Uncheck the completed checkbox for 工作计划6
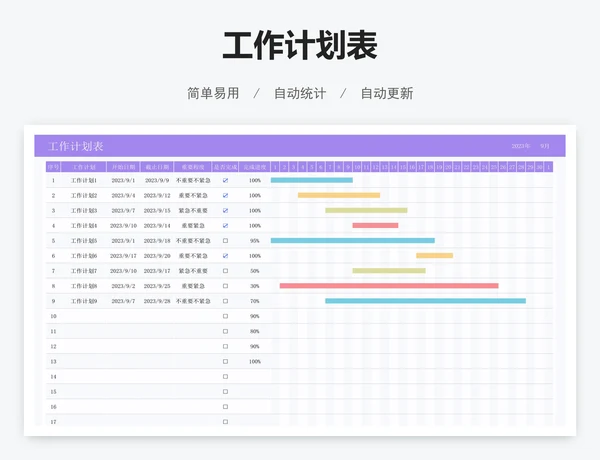600x460 pixels. click(225, 256)
